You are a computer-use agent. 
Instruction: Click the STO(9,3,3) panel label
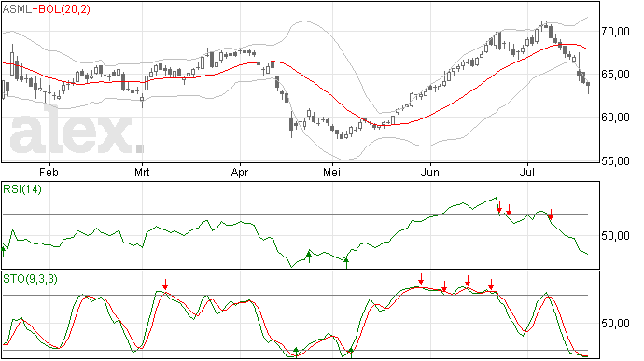30,279
